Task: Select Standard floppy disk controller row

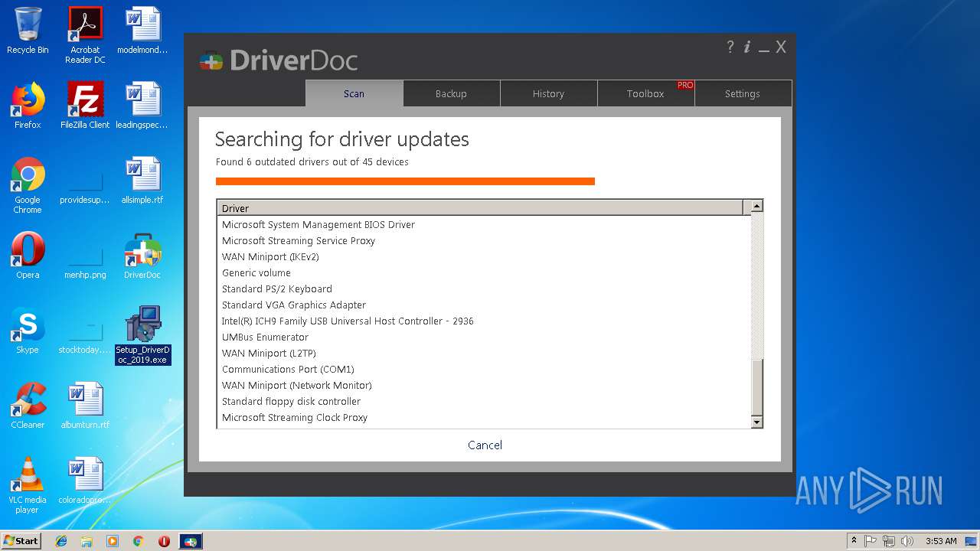Action: [x=484, y=401]
